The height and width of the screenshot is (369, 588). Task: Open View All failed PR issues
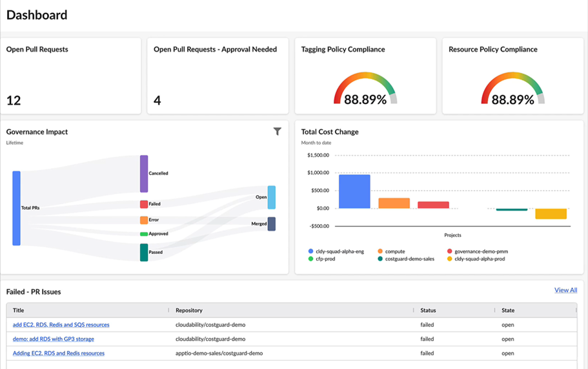[565, 290]
